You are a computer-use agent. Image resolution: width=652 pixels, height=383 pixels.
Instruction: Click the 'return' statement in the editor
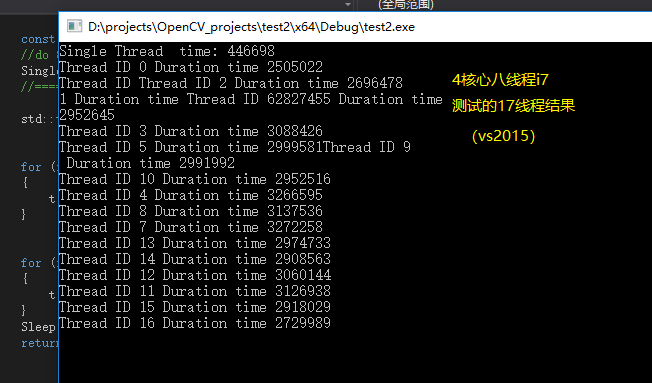(40, 343)
